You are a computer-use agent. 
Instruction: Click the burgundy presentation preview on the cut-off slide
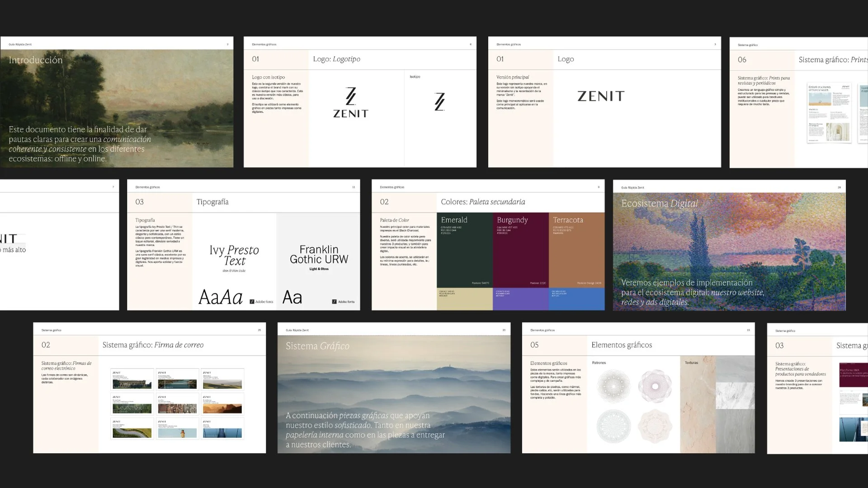[x=854, y=375]
